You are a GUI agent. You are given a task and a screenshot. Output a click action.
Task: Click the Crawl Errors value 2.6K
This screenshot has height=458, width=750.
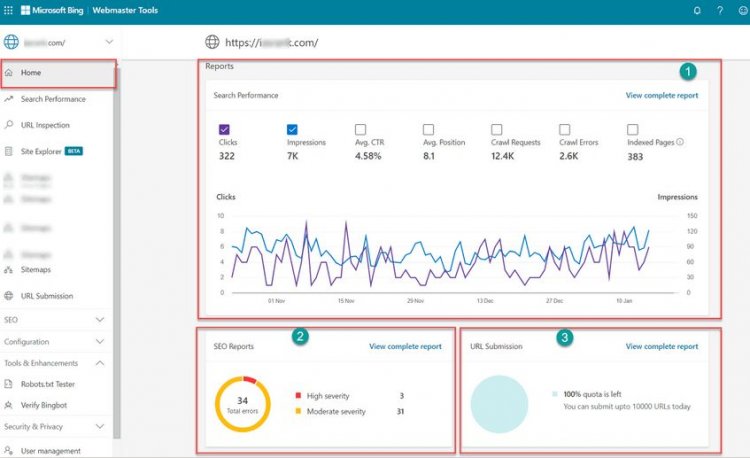tap(568, 156)
